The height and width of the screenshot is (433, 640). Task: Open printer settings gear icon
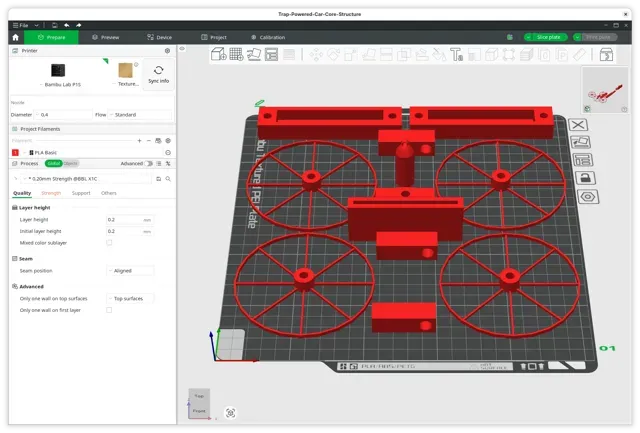tap(167, 51)
